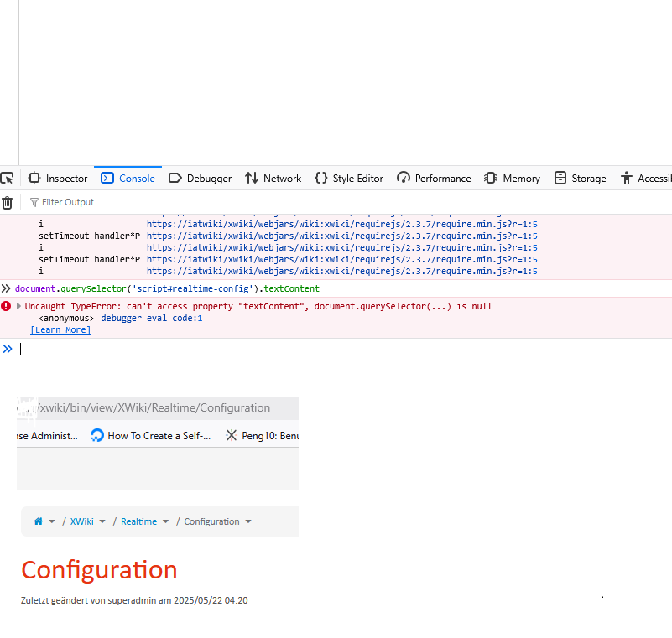Switch to the Style Editor tab

[x=348, y=178]
